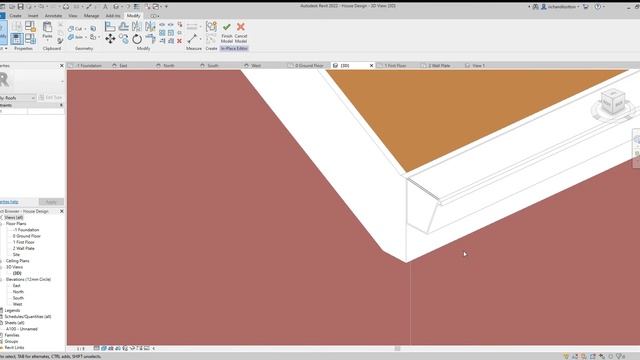Switch to the North view tab
The image size is (640, 360).
[169, 65]
